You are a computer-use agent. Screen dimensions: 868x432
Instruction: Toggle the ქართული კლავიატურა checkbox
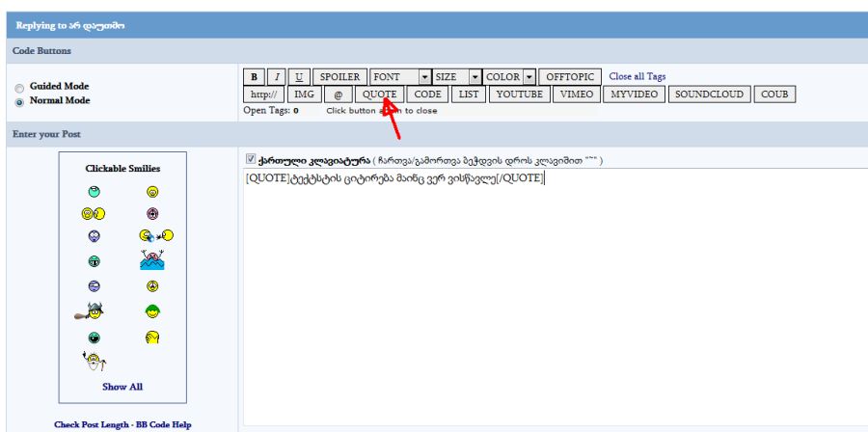(x=251, y=159)
